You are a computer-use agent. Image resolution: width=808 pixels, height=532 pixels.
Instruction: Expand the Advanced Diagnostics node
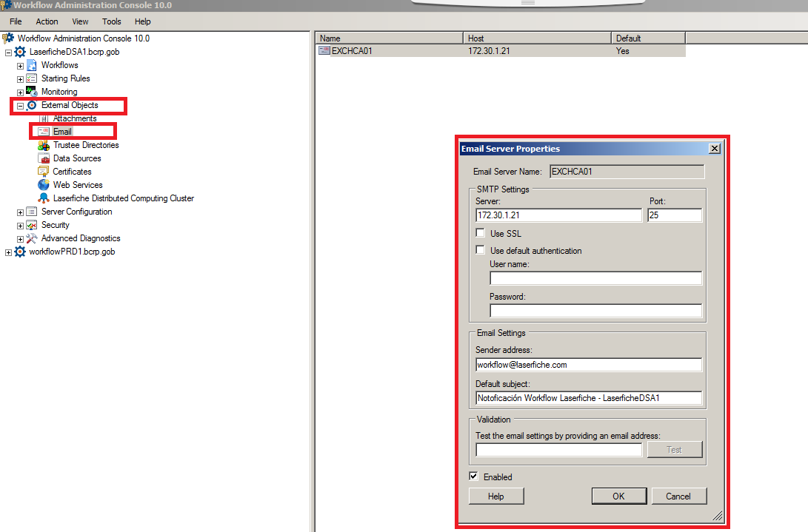click(x=20, y=240)
